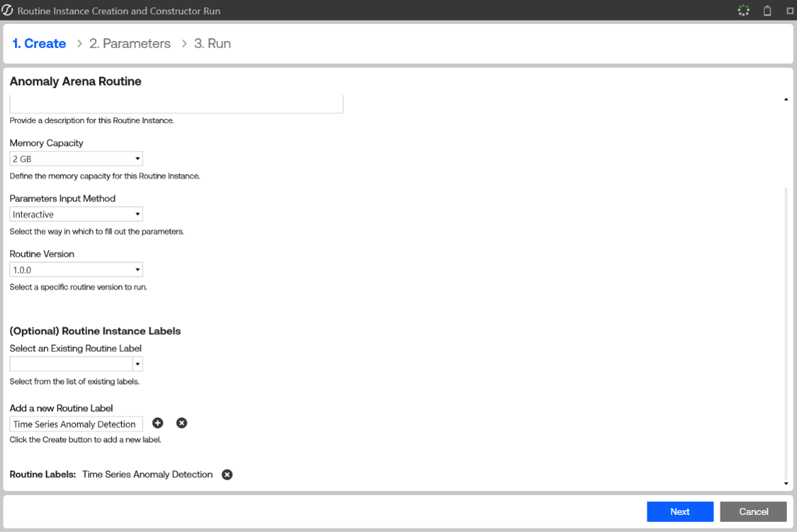Clear the new routine label field with X icon
The height and width of the screenshot is (532, 797).
182,423
